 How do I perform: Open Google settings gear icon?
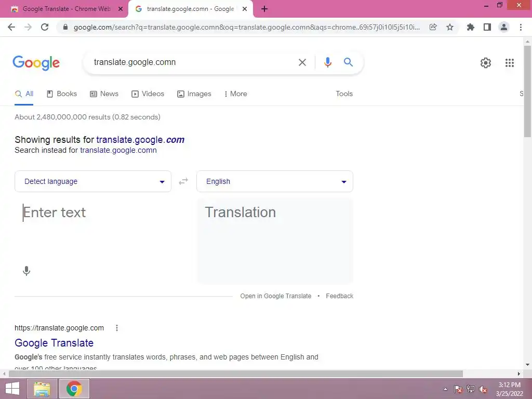coord(486,63)
